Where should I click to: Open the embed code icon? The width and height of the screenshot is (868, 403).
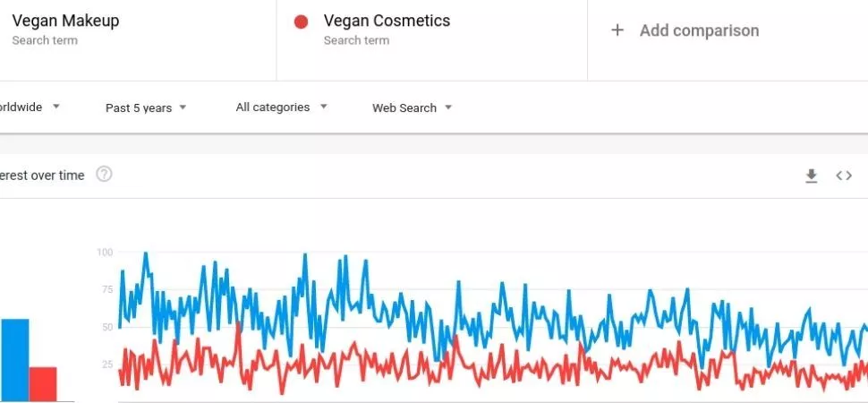pos(844,176)
